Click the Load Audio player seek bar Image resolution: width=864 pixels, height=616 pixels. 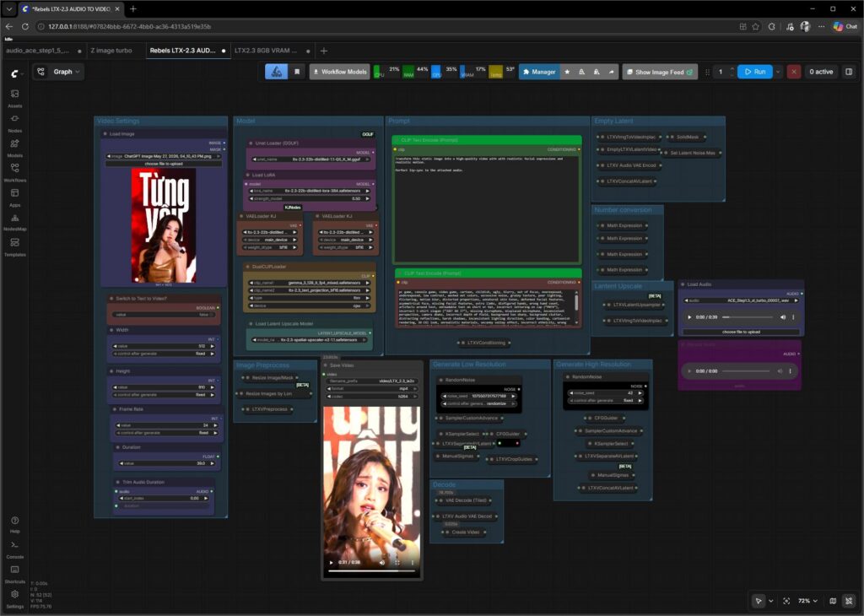tap(748, 316)
